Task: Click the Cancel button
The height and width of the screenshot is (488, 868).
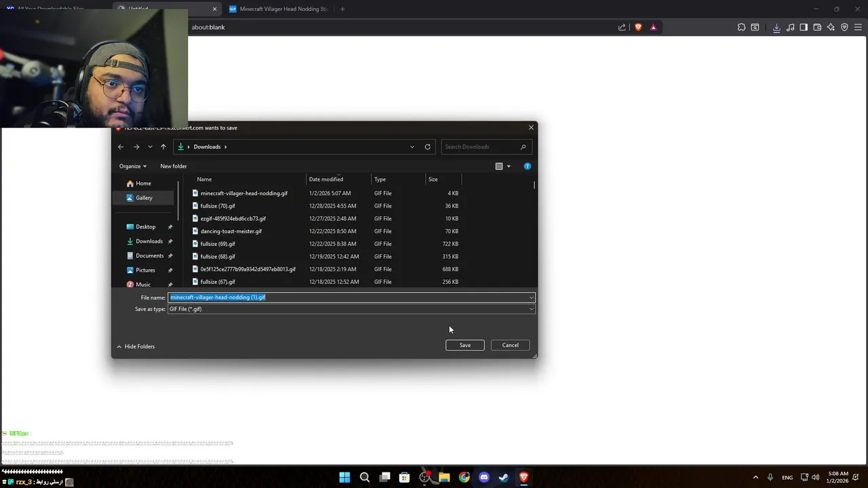Action: point(510,345)
